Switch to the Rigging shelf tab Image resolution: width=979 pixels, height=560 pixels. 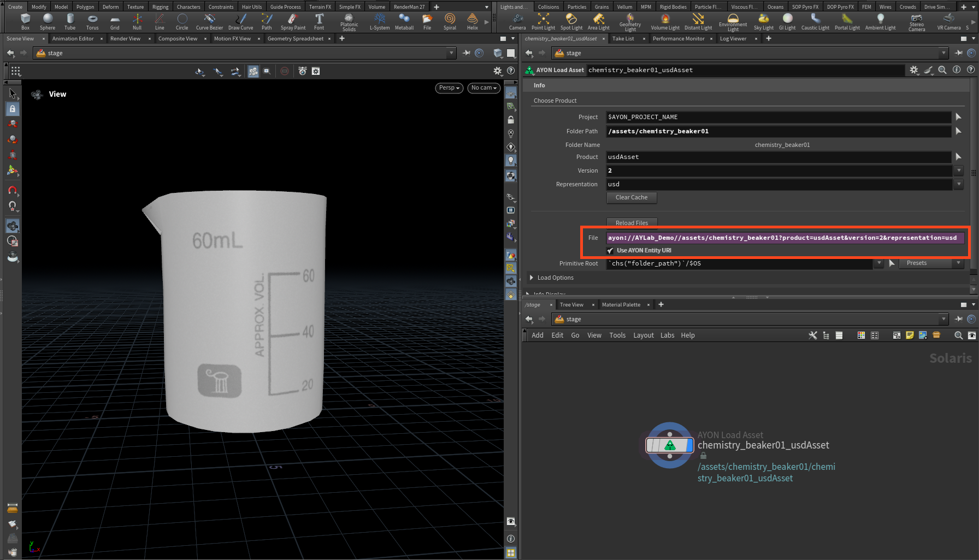pos(160,7)
